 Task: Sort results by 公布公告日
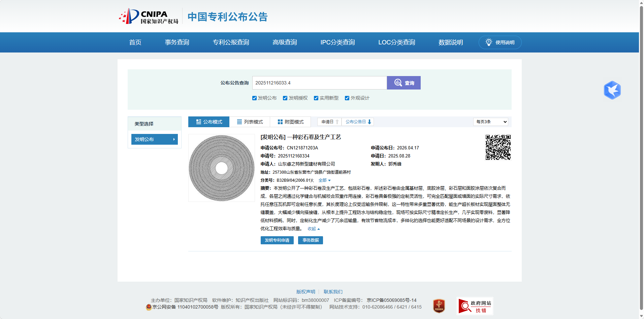click(x=358, y=122)
